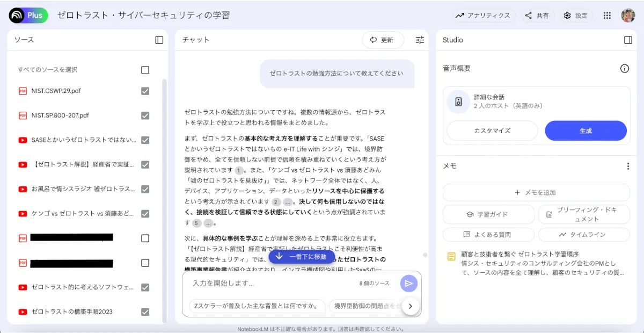Click the user profile avatar
The image size is (644, 333).
coord(628,16)
